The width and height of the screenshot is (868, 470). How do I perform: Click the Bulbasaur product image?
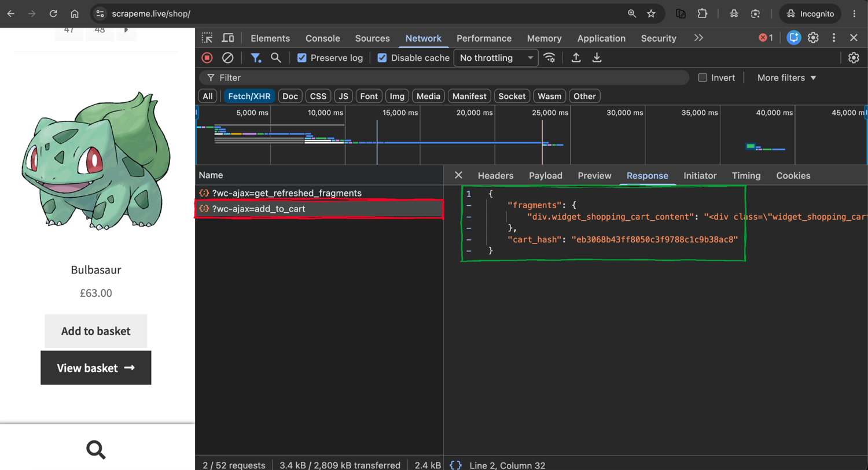point(96,162)
